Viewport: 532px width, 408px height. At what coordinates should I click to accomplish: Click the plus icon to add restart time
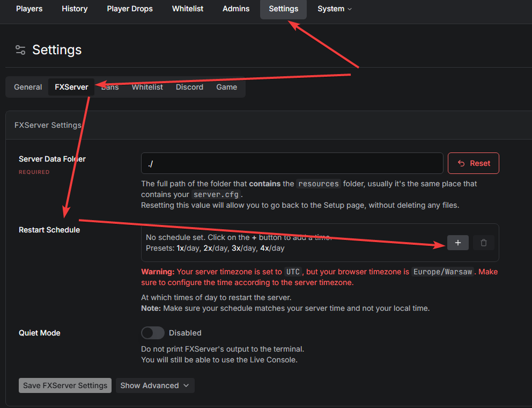pyautogui.click(x=457, y=243)
